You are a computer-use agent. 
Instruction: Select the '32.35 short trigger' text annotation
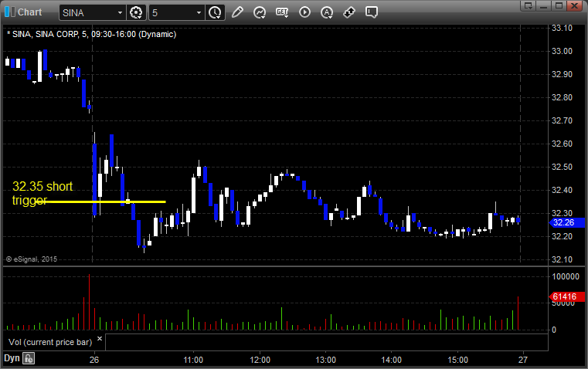pyautogui.click(x=42, y=193)
